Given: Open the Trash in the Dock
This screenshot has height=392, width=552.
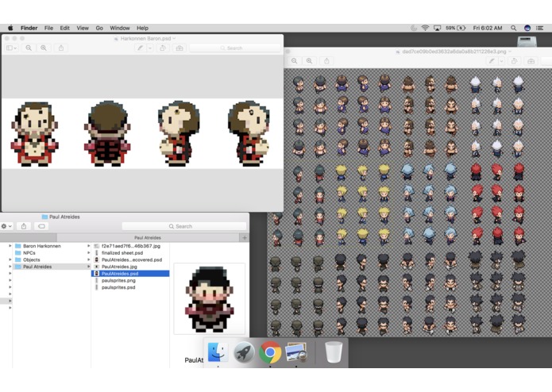Looking at the screenshot, I should (334, 352).
